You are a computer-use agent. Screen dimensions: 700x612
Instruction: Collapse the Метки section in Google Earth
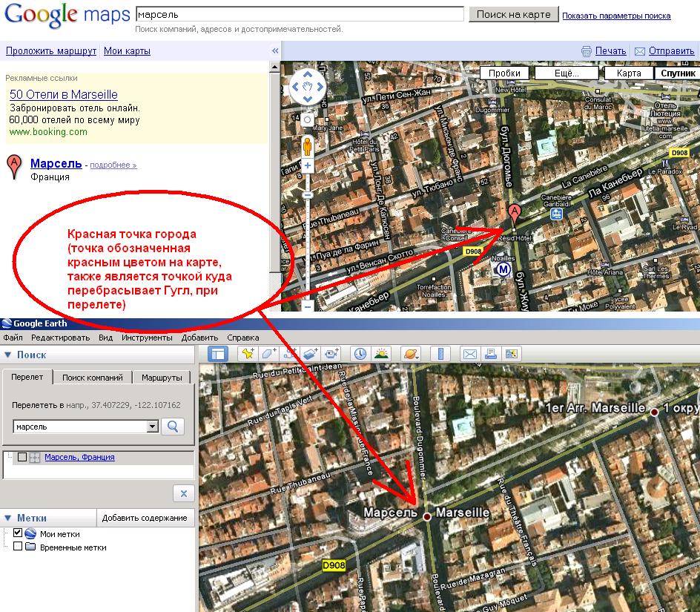[x=7, y=519]
